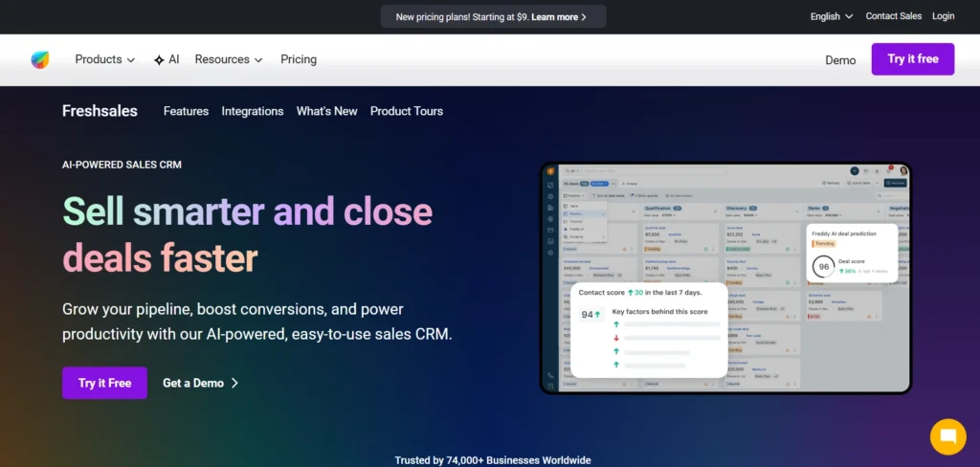
Task: Expand the Products menu
Action: (105, 59)
